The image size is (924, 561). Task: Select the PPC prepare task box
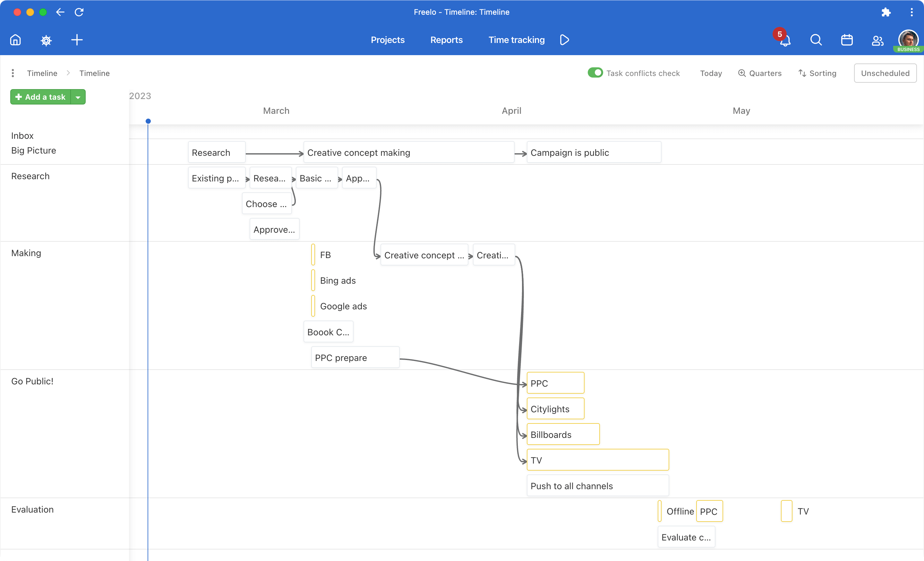click(355, 357)
